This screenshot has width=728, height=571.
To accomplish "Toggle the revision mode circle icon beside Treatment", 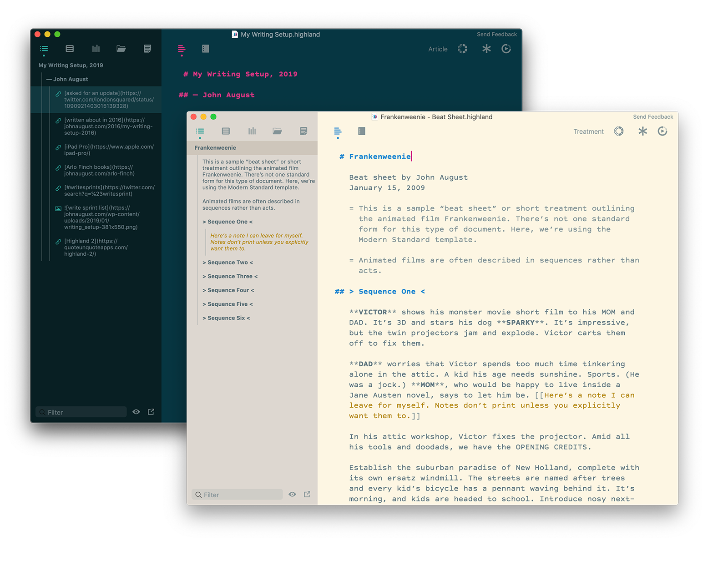I will [619, 131].
